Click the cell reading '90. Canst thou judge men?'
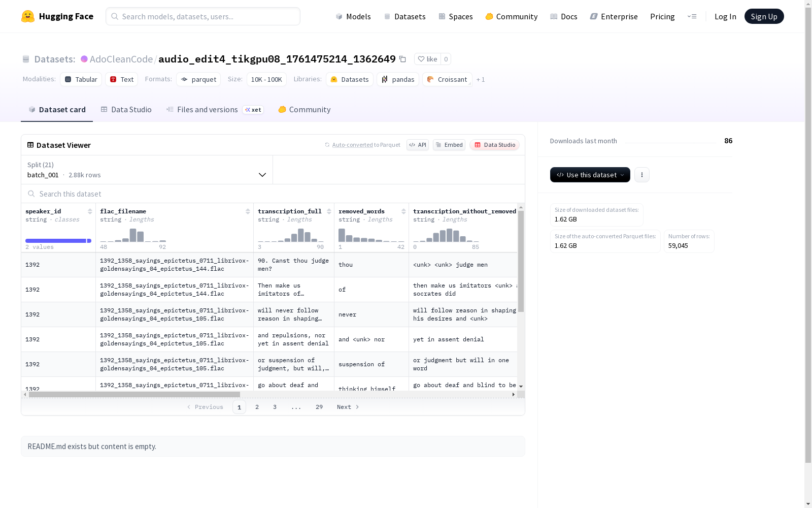812x508 pixels. click(x=294, y=265)
